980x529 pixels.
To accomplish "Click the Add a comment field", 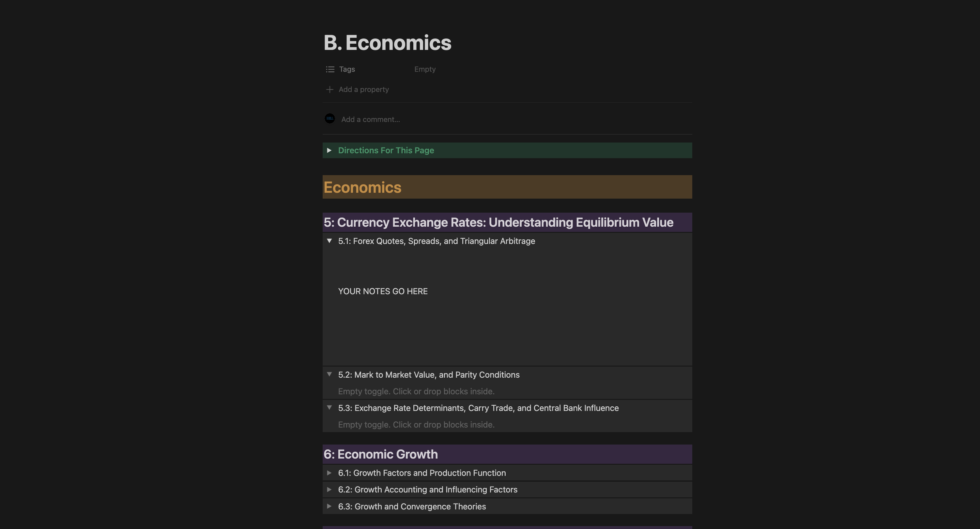I will 370,119.
